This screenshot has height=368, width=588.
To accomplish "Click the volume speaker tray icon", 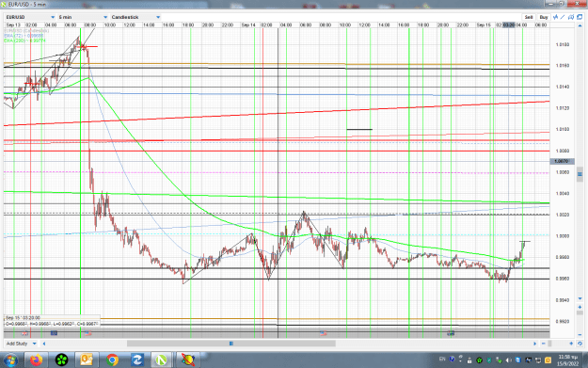I will pos(508,360).
